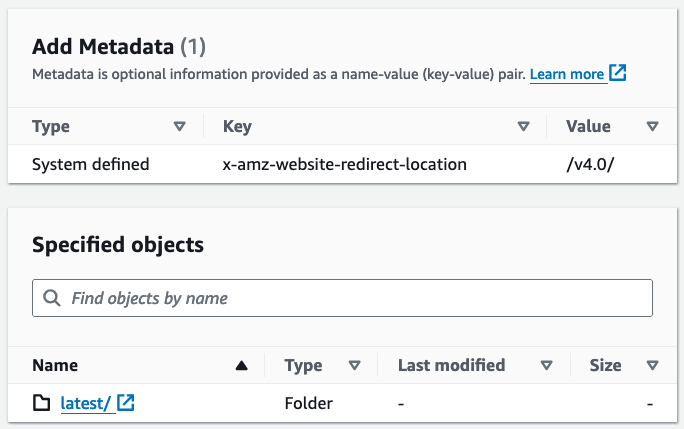684x429 pixels.
Task: Click external link icon next to latest/
Action: [x=126, y=402]
